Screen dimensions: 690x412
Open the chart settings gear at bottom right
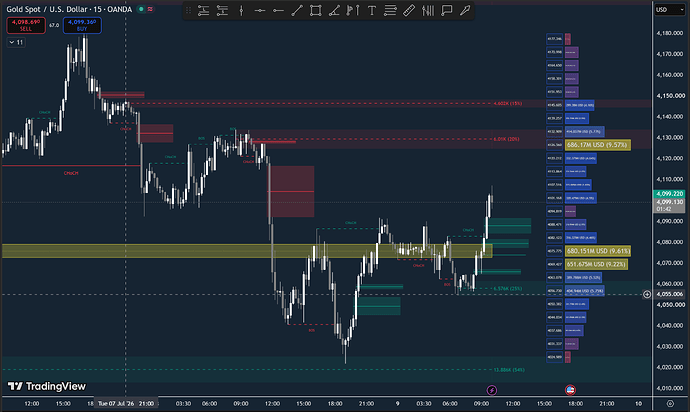670,403
